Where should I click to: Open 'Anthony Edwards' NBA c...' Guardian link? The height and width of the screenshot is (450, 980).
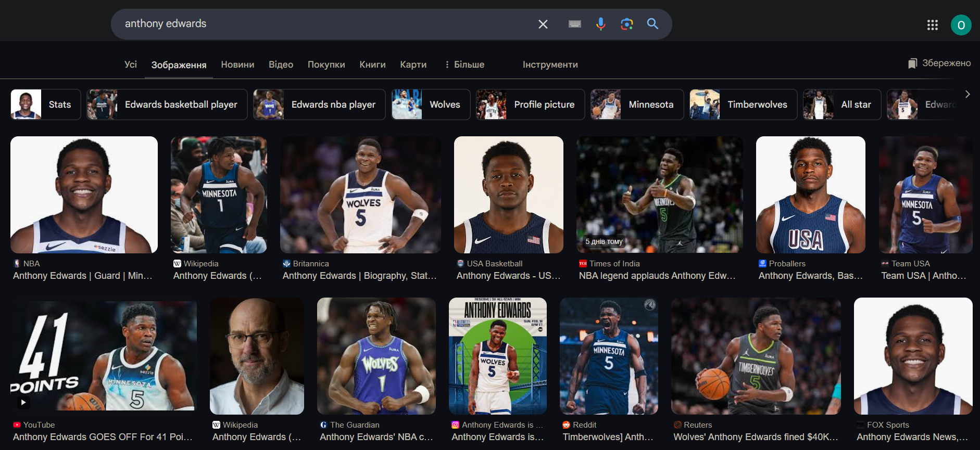click(376, 437)
